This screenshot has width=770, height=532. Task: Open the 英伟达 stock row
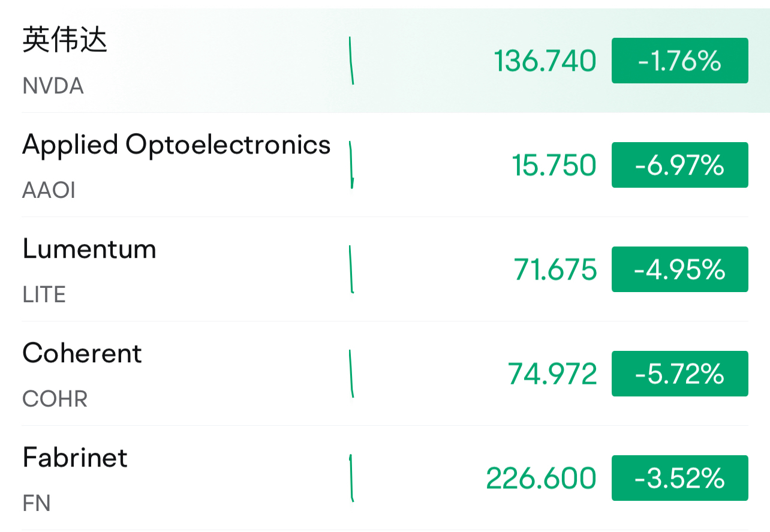click(385, 61)
